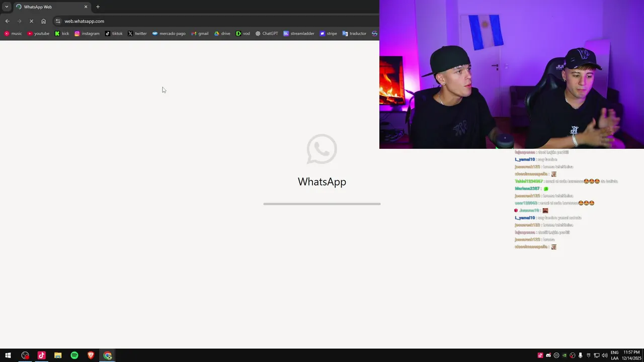Screen dimensions: 644x362
Task: Open the stripe bookmark
Action: pyautogui.click(x=328, y=34)
